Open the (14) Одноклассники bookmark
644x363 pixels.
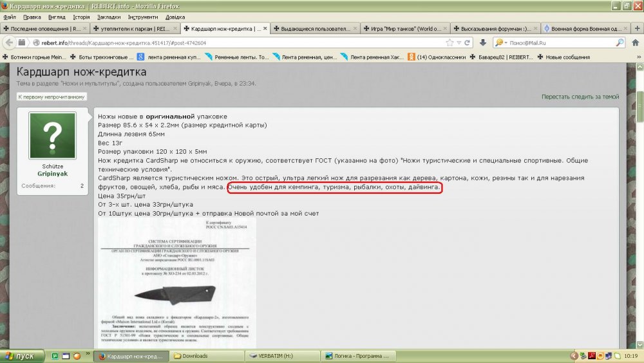tap(437, 57)
